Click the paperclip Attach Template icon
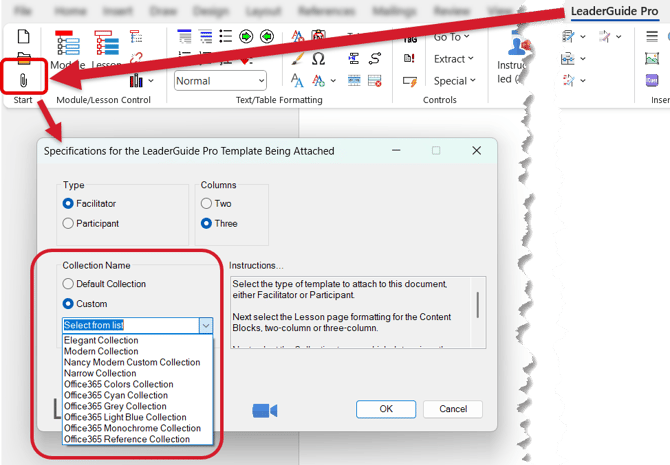 point(24,80)
